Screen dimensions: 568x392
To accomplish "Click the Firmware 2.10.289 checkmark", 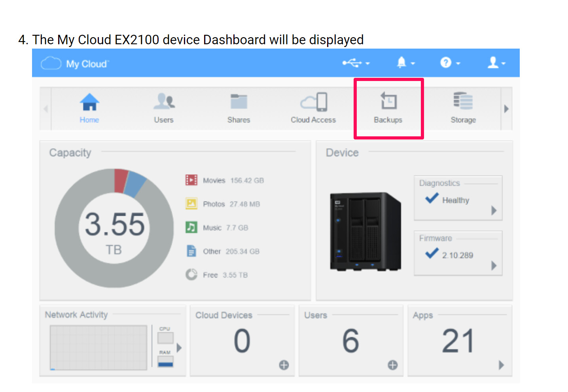I will click(x=432, y=253).
